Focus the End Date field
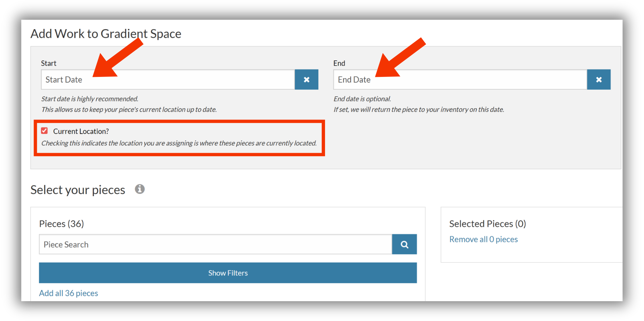 pos(460,80)
